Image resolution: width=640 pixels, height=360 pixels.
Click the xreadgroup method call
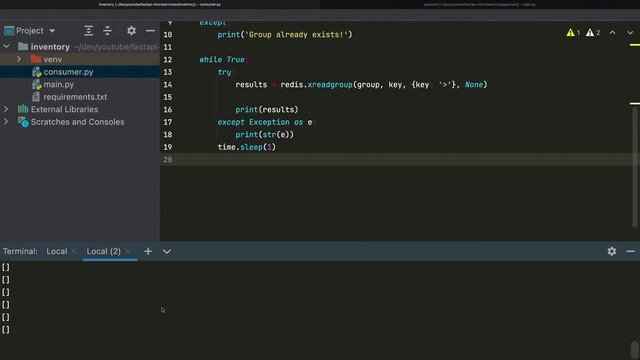pyautogui.click(x=330, y=84)
